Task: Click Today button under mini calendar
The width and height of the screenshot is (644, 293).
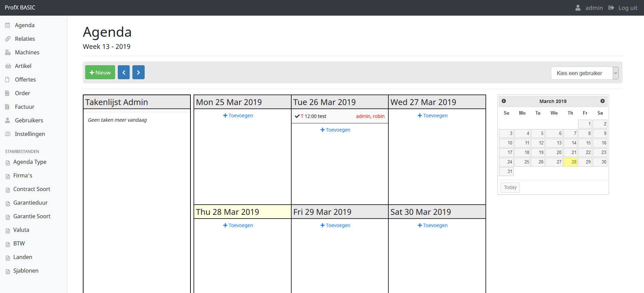Action: click(x=510, y=187)
